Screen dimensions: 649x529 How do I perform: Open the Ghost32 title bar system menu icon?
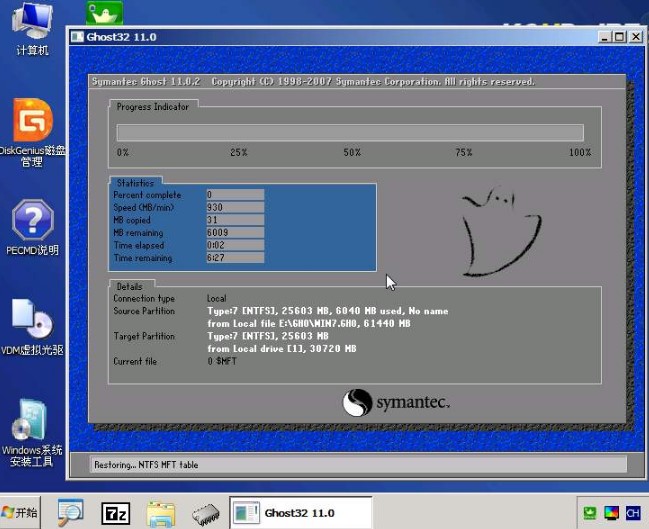[78, 37]
